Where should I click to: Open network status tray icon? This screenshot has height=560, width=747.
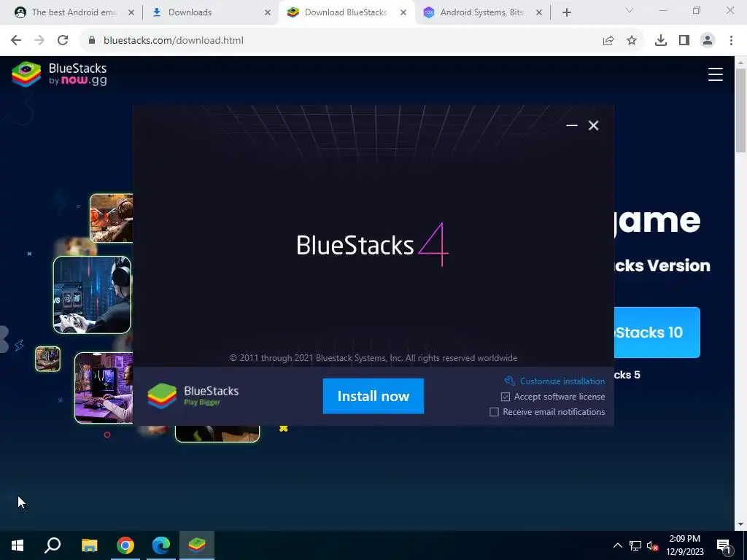(635, 545)
